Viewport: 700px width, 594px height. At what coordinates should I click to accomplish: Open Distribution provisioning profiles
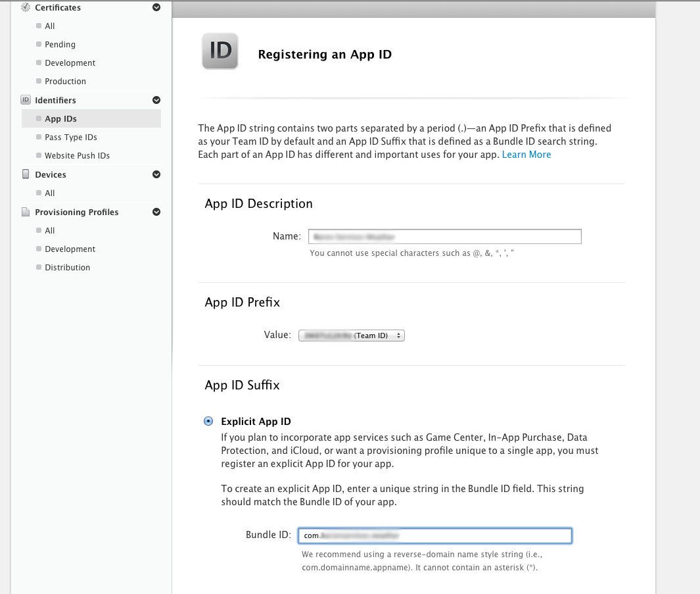tap(67, 267)
